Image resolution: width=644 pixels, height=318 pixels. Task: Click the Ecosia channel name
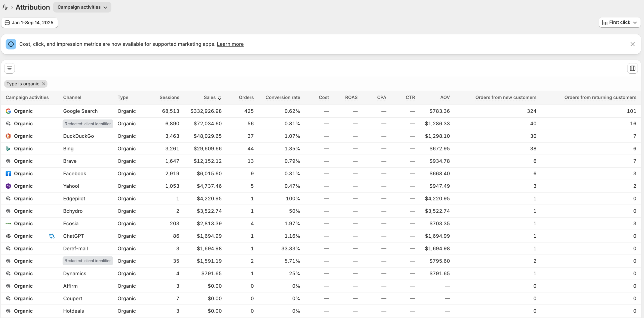[x=71, y=224]
